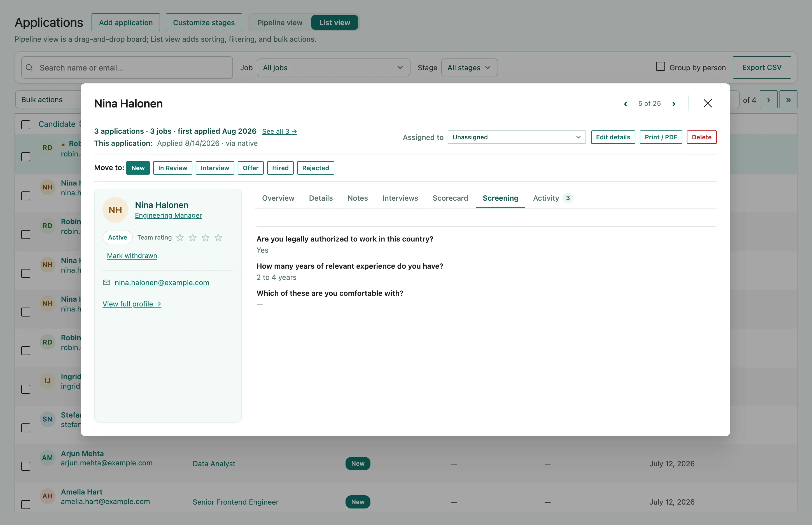Set first team rating star
812x525 pixels.
pyautogui.click(x=180, y=238)
